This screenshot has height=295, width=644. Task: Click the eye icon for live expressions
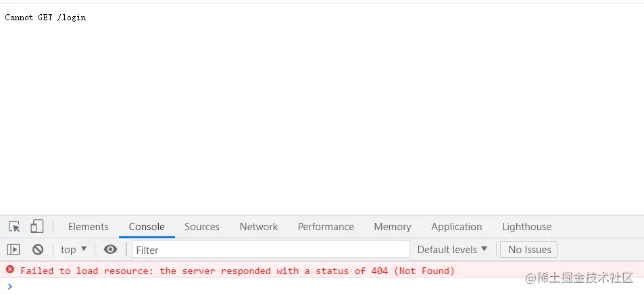[110, 250]
